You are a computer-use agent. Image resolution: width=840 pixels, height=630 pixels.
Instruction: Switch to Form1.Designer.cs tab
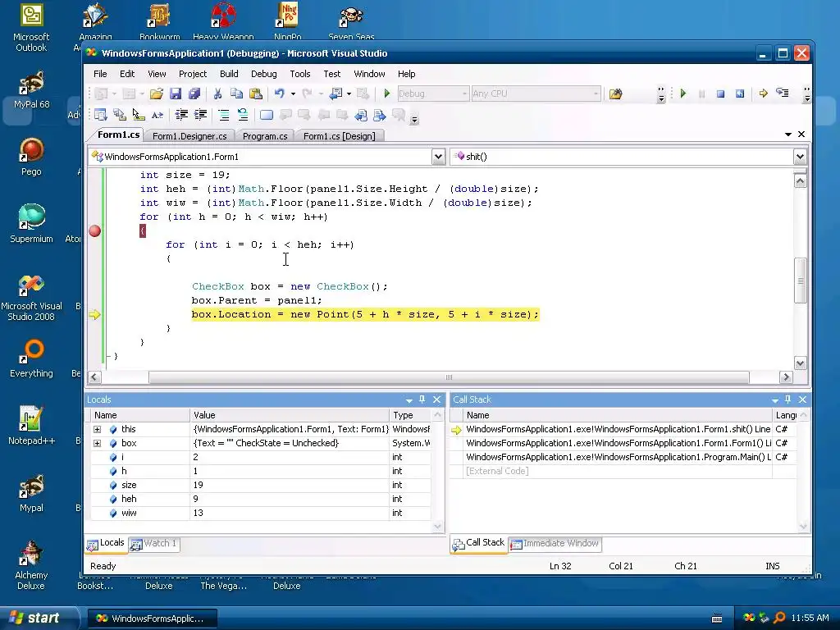pos(189,136)
